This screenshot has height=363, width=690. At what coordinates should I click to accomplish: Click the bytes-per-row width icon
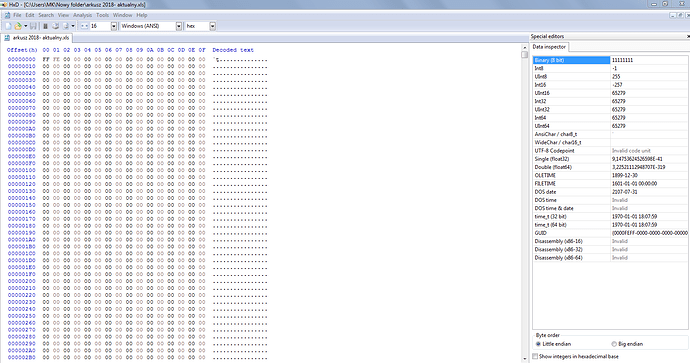(x=84, y=26)
